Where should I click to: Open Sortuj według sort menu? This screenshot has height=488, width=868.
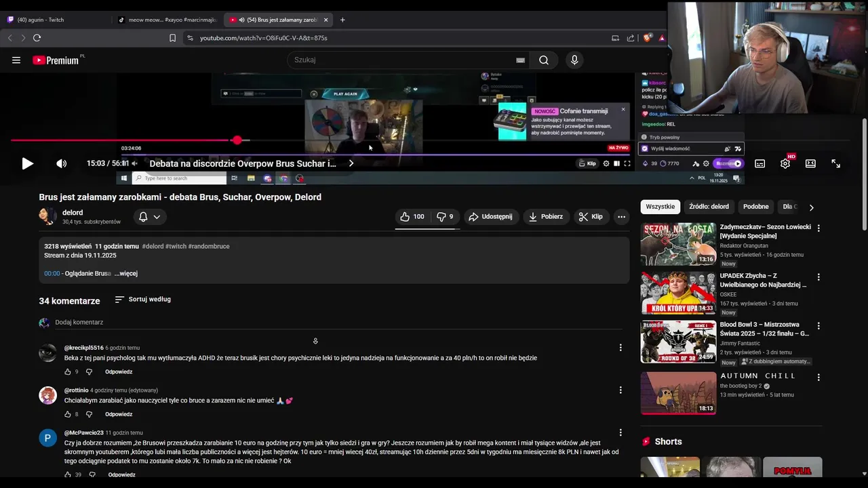(143, 299)
